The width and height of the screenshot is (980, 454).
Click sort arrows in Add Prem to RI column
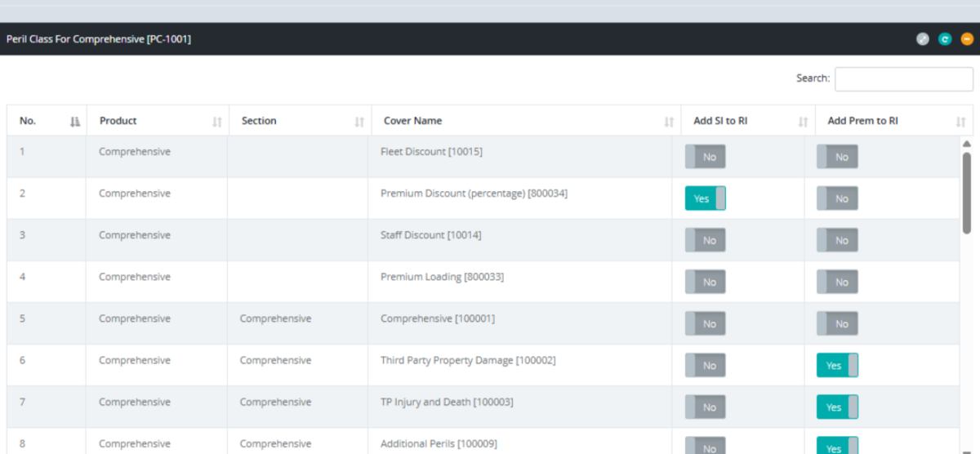click(960, 122)
